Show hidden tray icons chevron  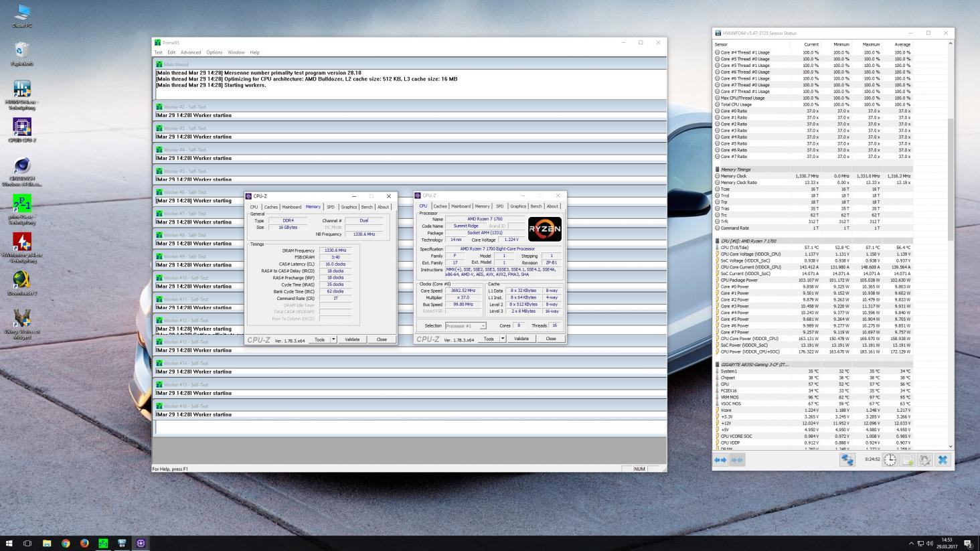(x=910, y=543)
